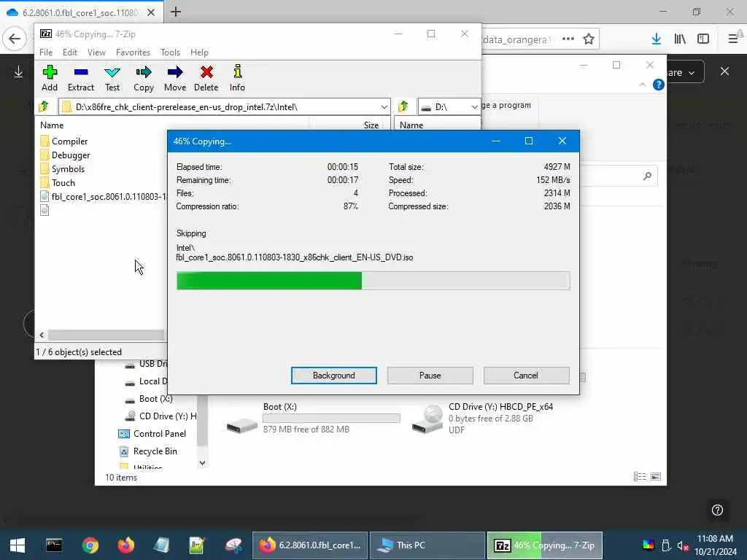Open Firefox library icon
This screenshot has height=560, width=747.
point(681,39)
